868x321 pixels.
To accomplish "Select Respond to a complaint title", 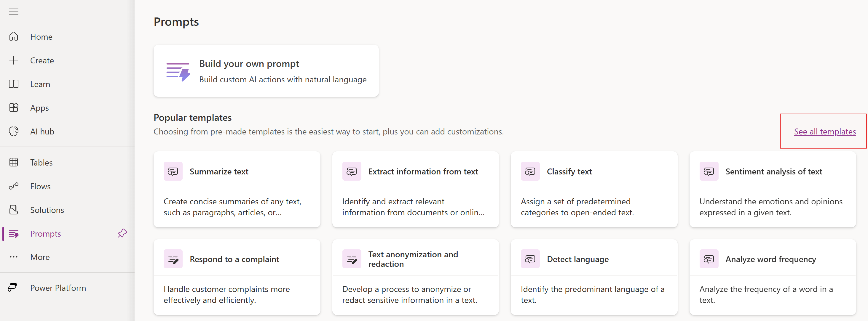I will point(234,259).
